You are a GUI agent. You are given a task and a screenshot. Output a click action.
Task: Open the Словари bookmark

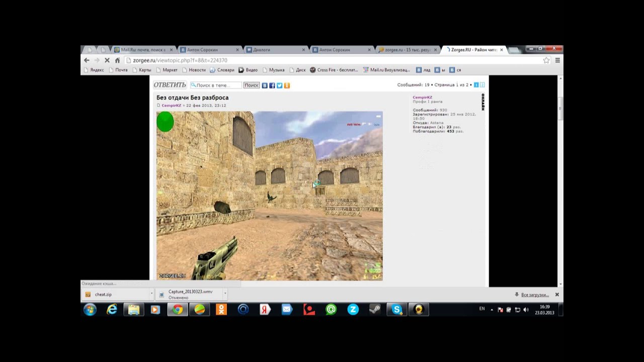tap(222, 70)
